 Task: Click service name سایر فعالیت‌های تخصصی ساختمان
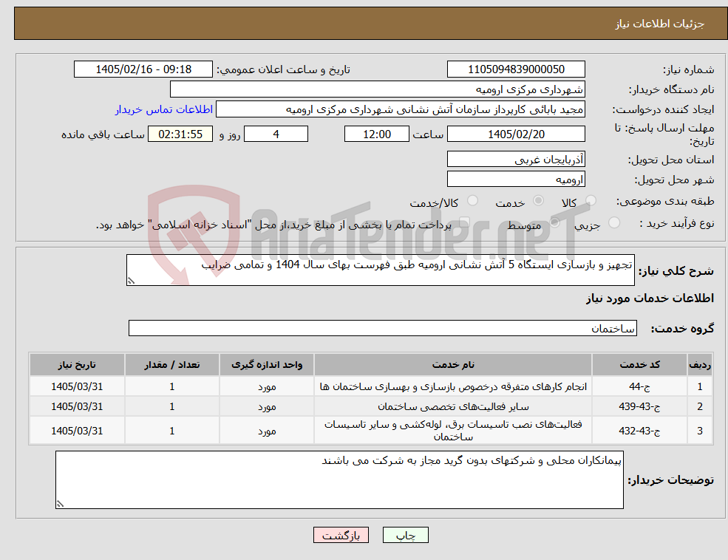click(x=452, y=406)
